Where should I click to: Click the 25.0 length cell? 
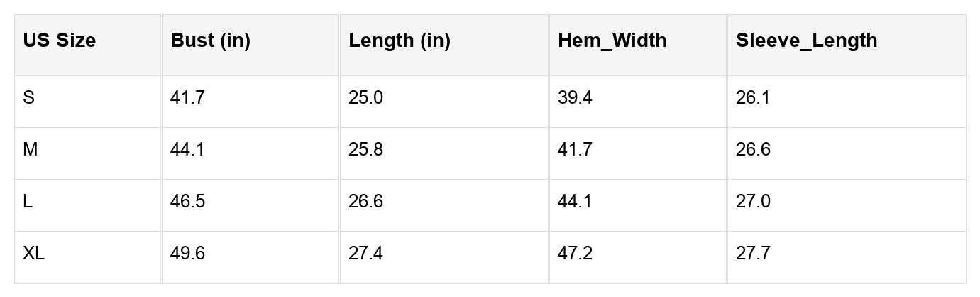coord(365,98)
